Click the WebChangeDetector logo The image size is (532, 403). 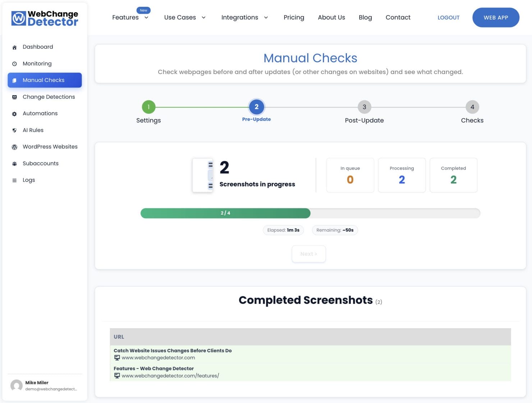(x=44, y=18)
